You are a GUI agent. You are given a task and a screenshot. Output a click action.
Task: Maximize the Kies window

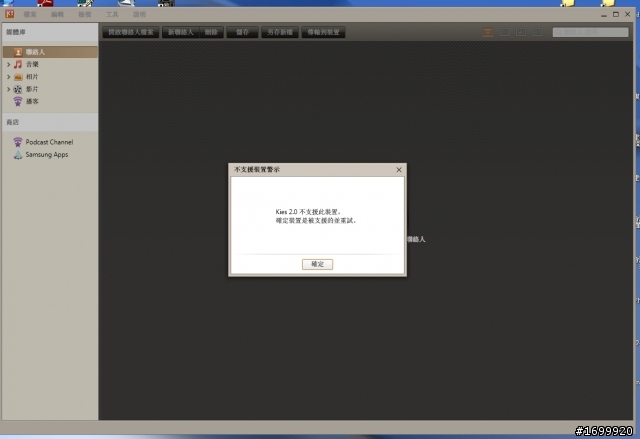tap(616, 14)
